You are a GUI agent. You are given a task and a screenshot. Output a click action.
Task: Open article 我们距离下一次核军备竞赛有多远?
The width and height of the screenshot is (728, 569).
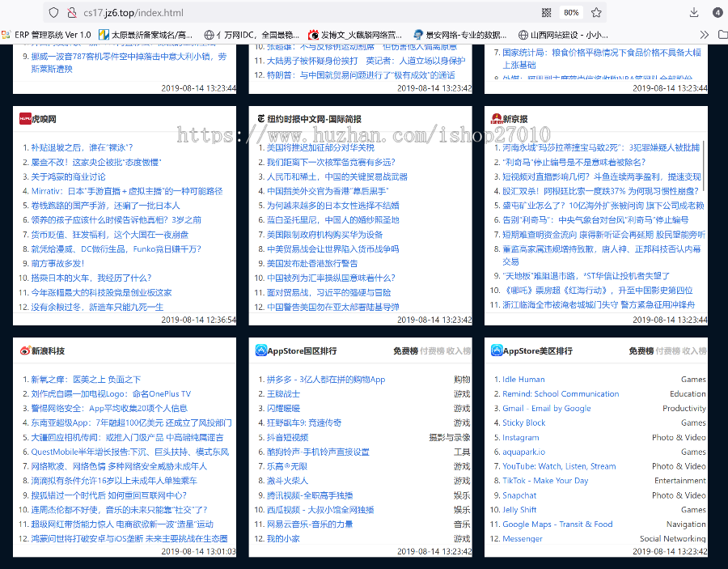click(331, 162)
